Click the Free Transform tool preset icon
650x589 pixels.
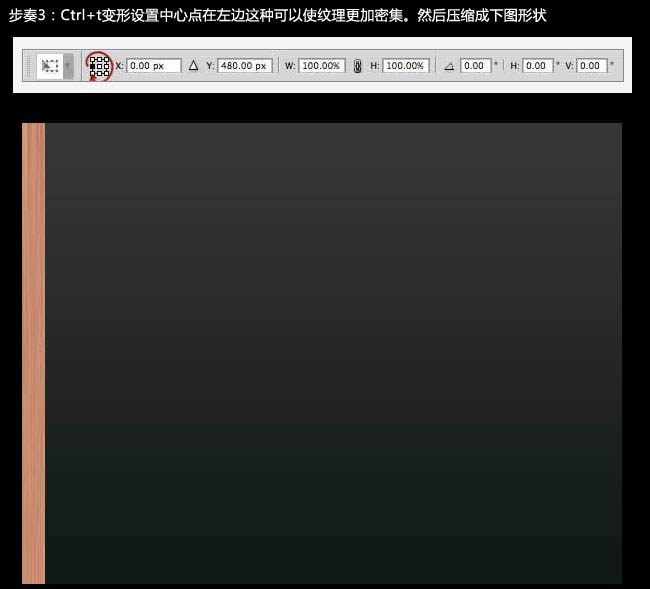click(x=50, y=65)
